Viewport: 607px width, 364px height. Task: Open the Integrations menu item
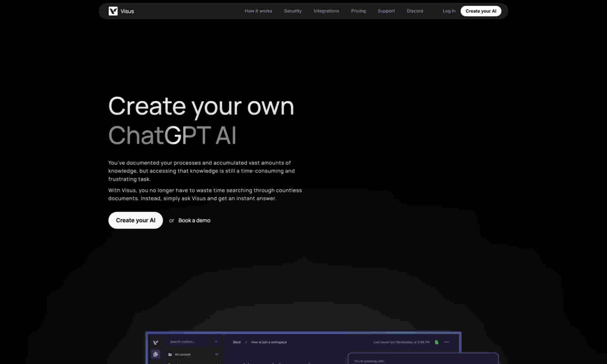click(x=326, y=11)
